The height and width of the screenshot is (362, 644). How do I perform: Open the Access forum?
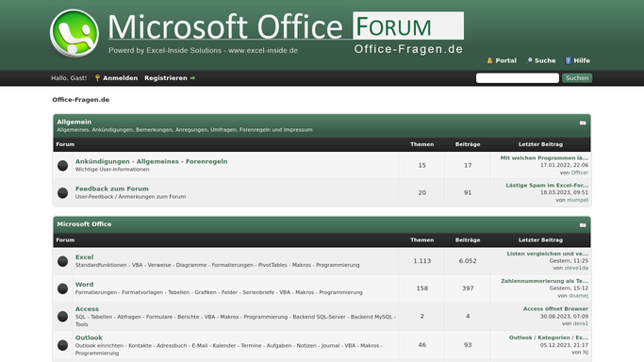(x=87, y=309)
